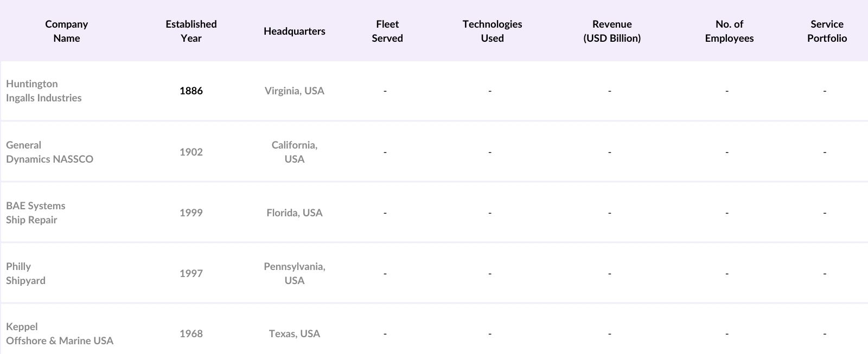Select the Technologies Used column header
The height and width of the screenshot is (354, 868).
[492, 31]
